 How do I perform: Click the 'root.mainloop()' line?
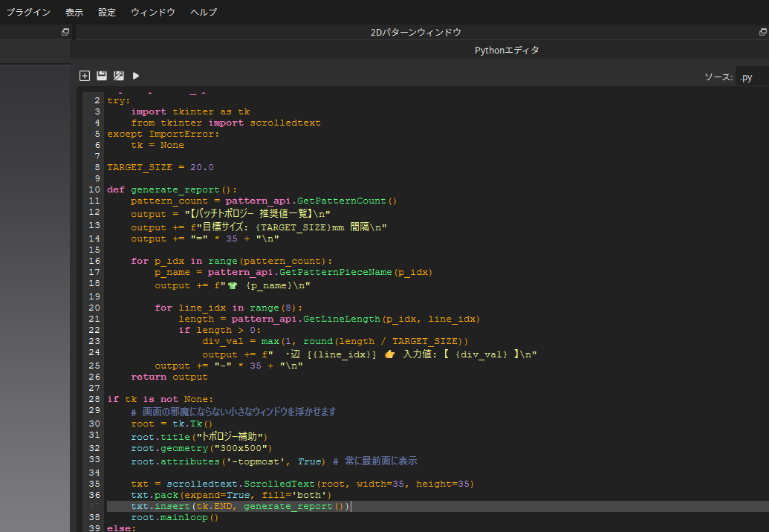pos(175,518)
